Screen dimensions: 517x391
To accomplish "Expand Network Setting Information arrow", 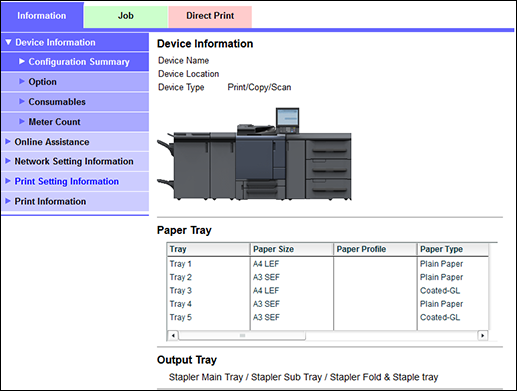I will tap(8, 161).
